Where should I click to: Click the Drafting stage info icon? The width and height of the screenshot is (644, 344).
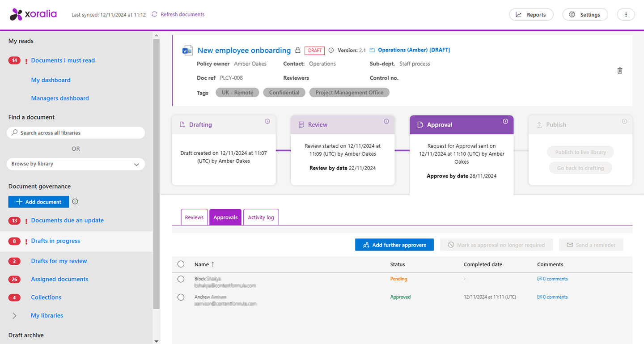coord(267,121)
